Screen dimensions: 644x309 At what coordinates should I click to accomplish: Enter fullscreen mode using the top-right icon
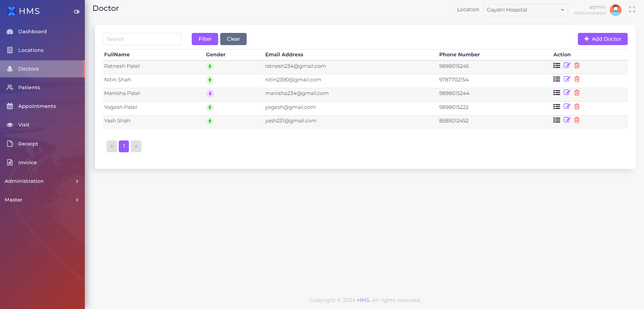(x=632, y=9)
